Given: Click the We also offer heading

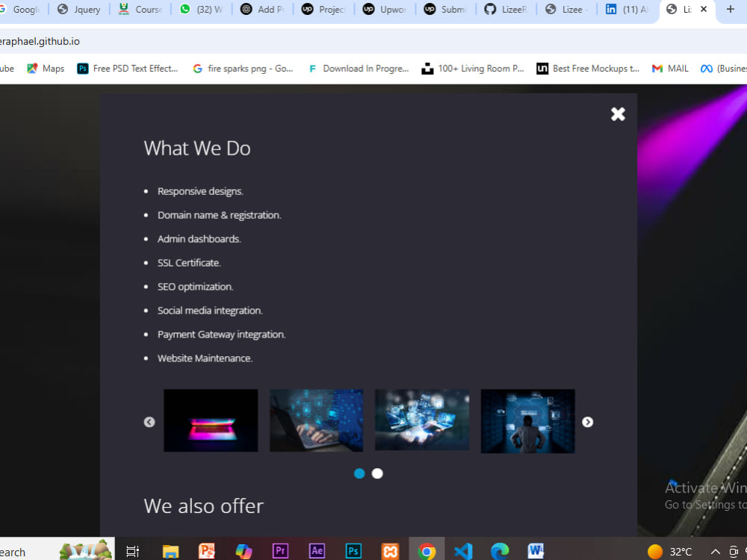Looking at the screenshot, I should (x=203, y=506).
